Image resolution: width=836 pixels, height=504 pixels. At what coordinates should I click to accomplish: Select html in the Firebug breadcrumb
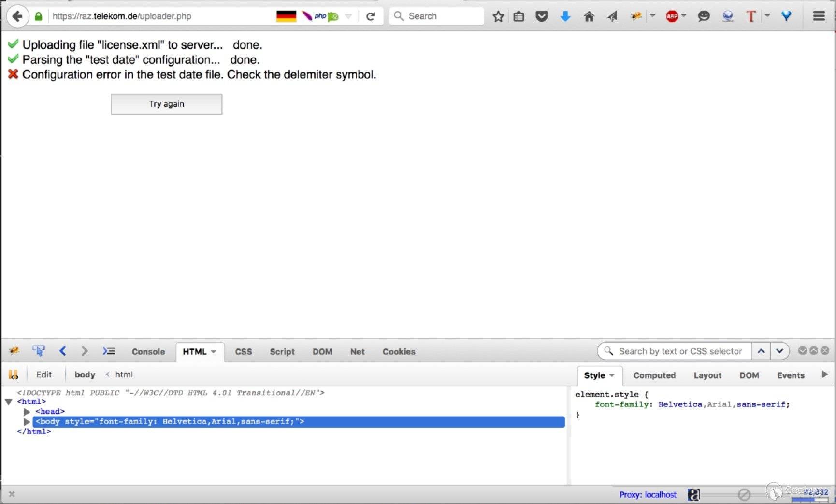[x=124, y=374]
